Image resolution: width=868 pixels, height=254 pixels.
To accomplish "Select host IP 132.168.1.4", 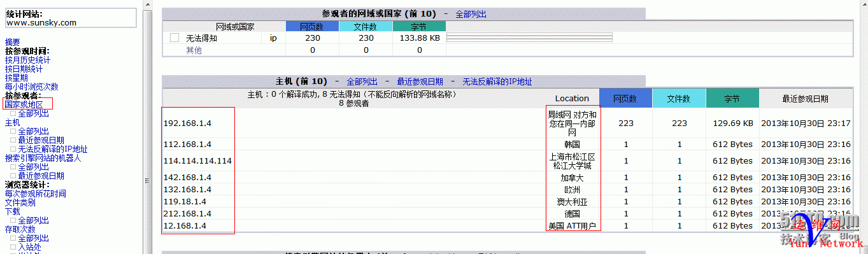I will click(187, 190).
